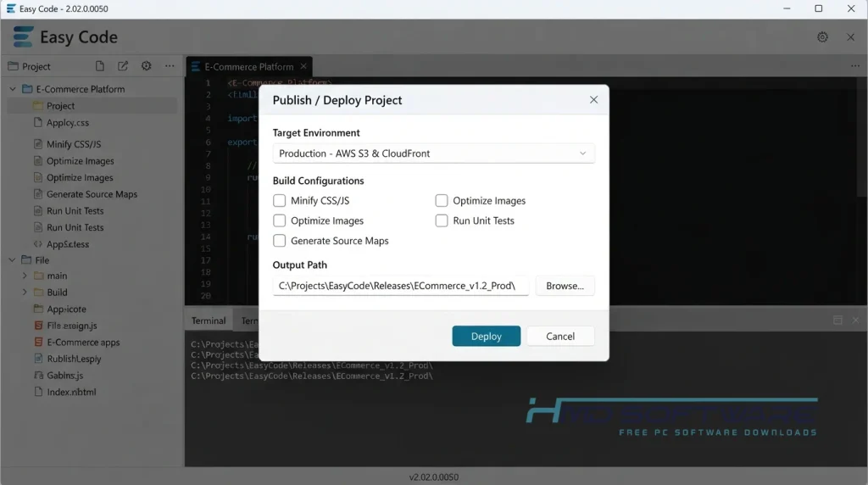Click the Browse... button
Screen dimensions: 868x485
pyautogui.click(x=565, y=286)
